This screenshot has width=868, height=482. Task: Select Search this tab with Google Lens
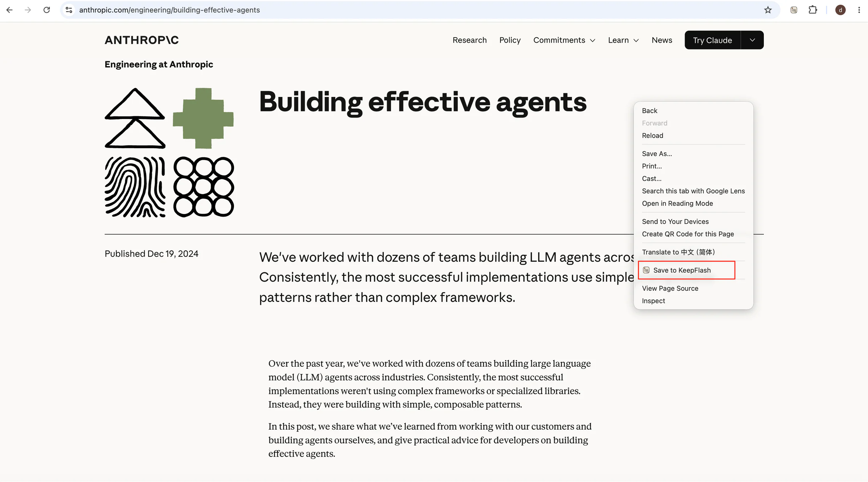coord(693,191)
